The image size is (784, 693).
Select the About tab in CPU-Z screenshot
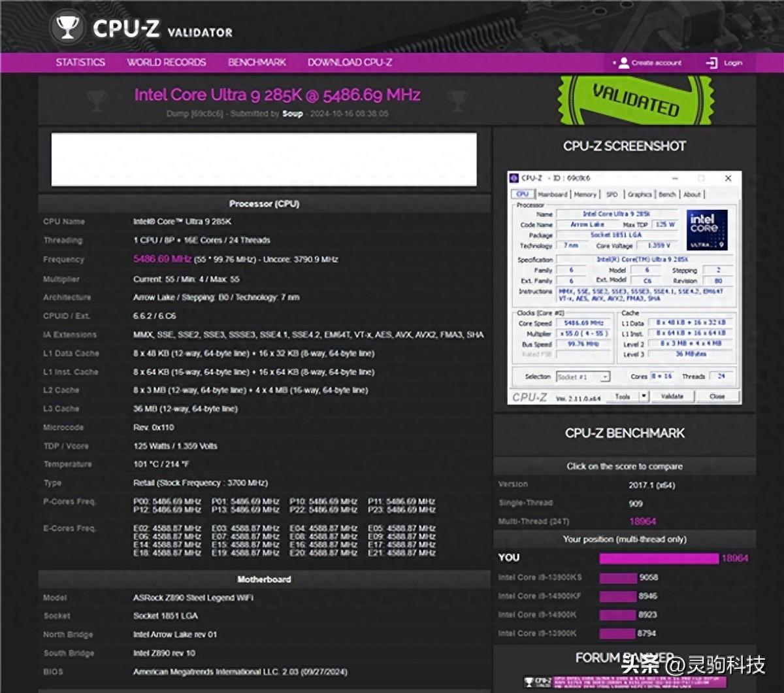click(x=692, y=194)
